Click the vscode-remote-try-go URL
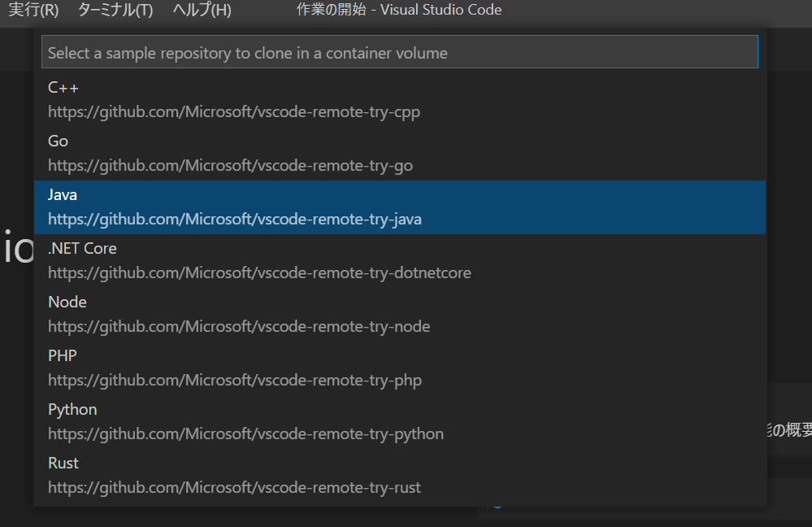This screenshot has width=812, height=527. tap(231, 166)
